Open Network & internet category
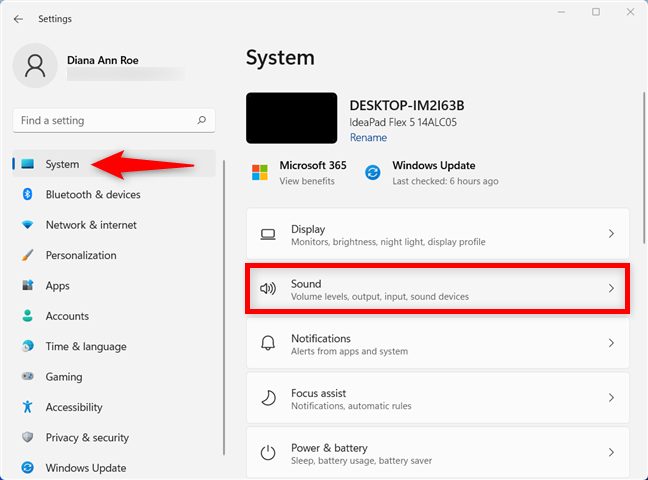 tap(114, 225)
